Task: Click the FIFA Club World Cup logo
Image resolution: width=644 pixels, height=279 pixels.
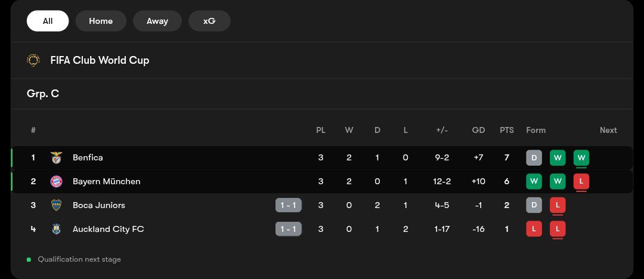Action: [x=33, y=60]
